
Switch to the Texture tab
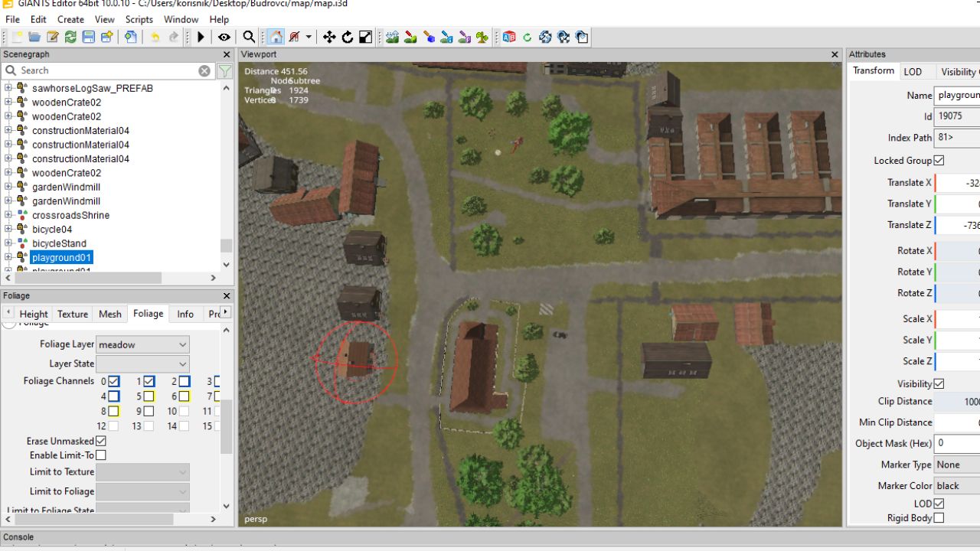(73, 314)
